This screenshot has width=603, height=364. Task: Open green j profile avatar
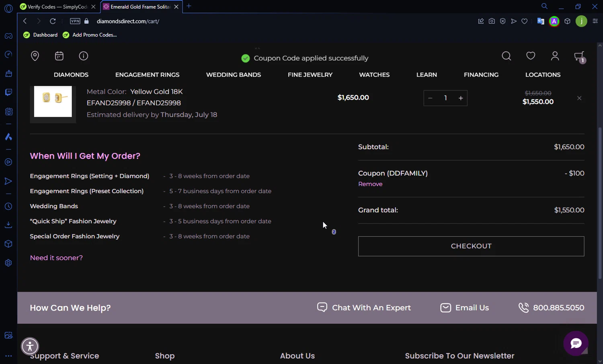pyautogui.click(x=581, y=21)
